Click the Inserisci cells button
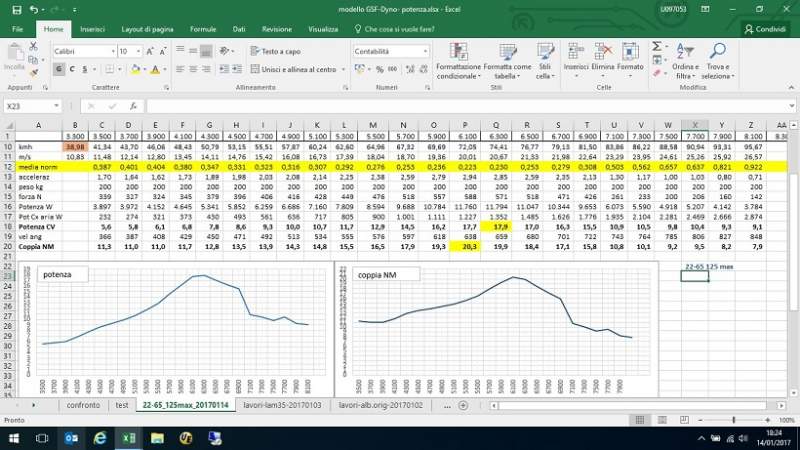This screenshot has height=450, width=800. pos(576,61)
